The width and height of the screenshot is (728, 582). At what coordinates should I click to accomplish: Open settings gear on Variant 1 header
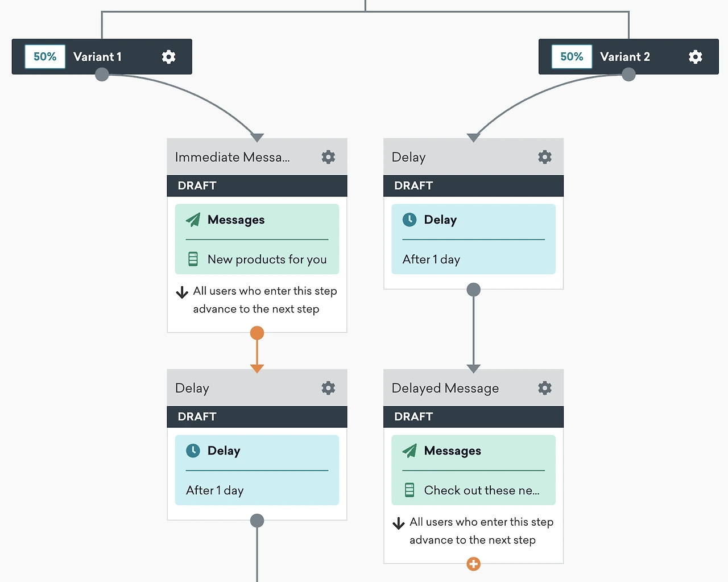pos(168,56)
